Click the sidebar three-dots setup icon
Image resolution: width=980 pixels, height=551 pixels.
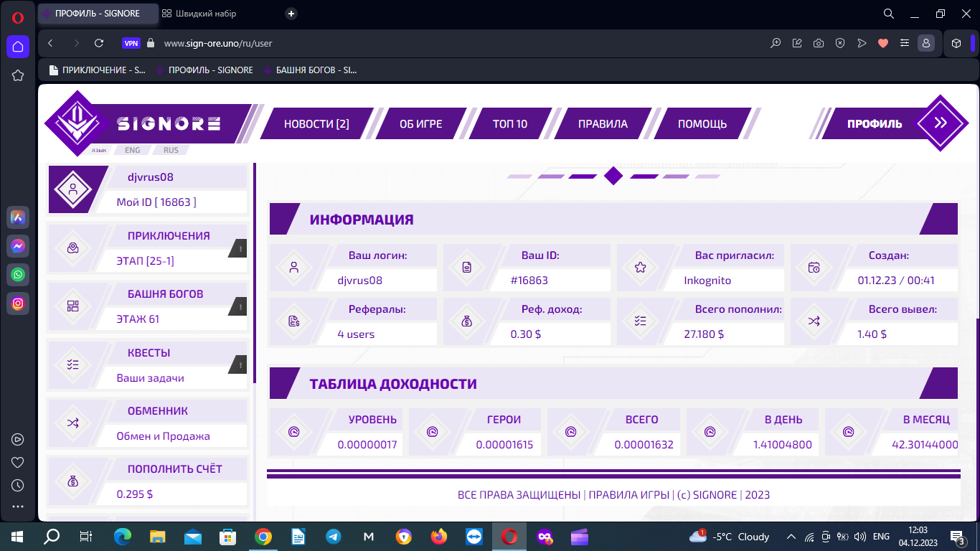pyautogui.click(x=18, y=507)
